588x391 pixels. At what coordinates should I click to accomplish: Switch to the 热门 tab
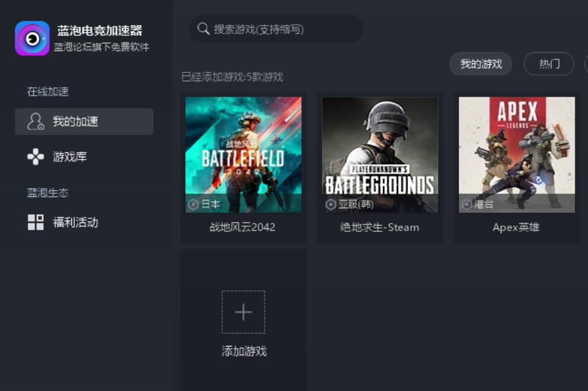549,63
